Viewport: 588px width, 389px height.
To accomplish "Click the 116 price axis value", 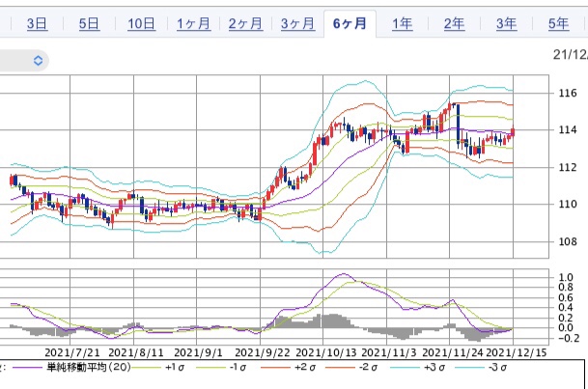I will (x=568, y=93).
